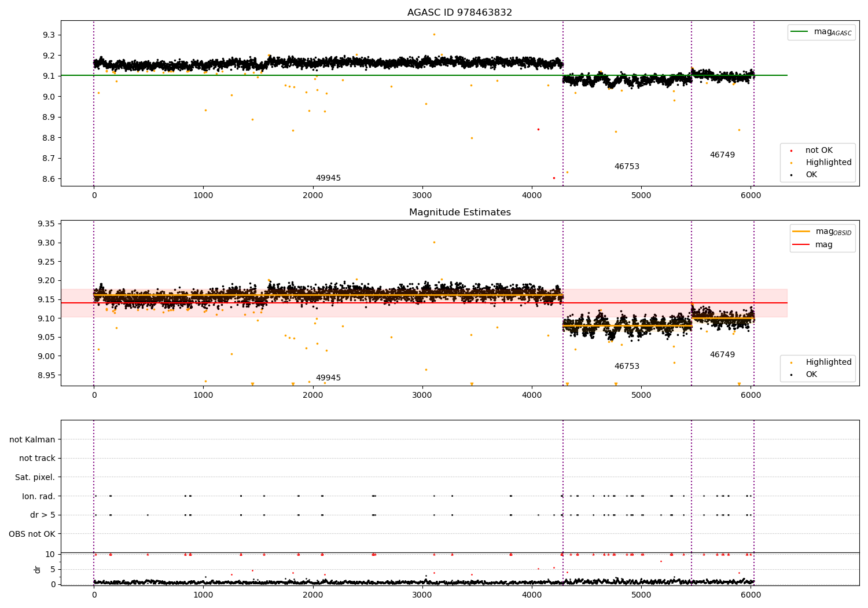Screen dimensions: 868x608
Task: Click y-axis tick 10 in the dr panel
Action: (51, 554)
